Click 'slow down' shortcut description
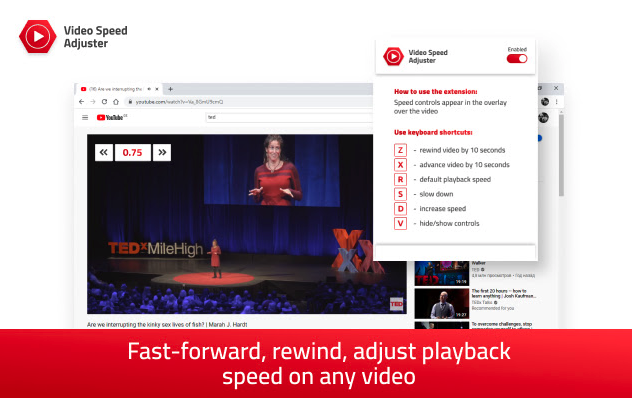This screenshot has width=632, height=398. click(436, 194)
